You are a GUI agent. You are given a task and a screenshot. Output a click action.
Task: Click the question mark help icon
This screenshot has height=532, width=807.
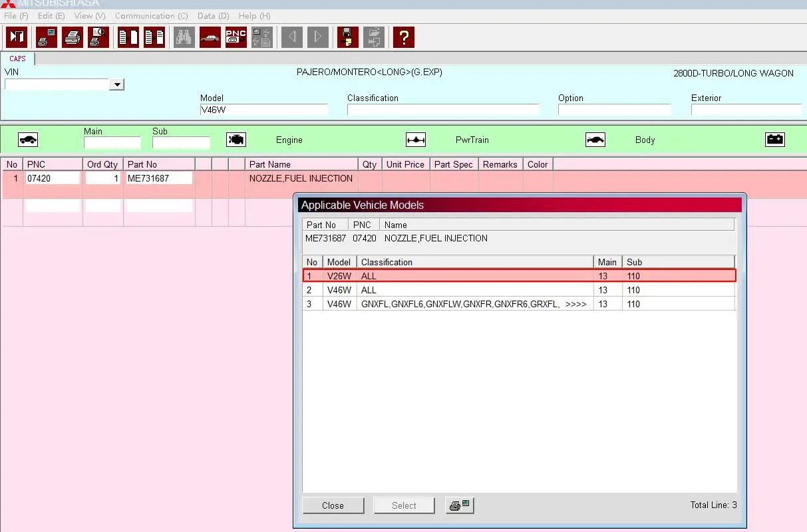[x=404, y=37]
